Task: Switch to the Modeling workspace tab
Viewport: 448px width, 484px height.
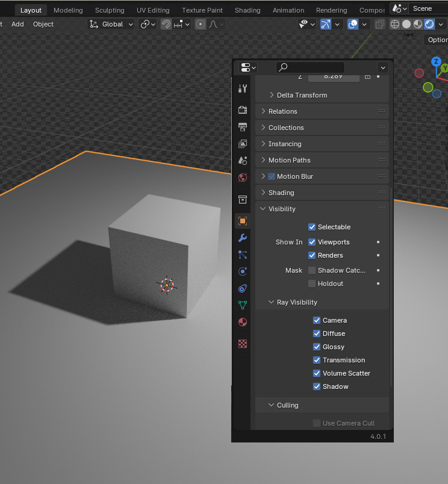Action: coord(68,10)
